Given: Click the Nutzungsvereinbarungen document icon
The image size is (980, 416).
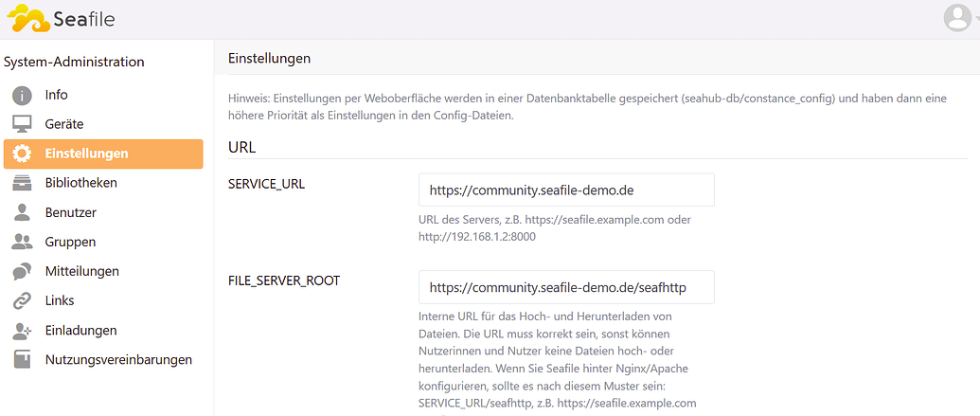Looking at the screenshot, I should click(22, 360).
